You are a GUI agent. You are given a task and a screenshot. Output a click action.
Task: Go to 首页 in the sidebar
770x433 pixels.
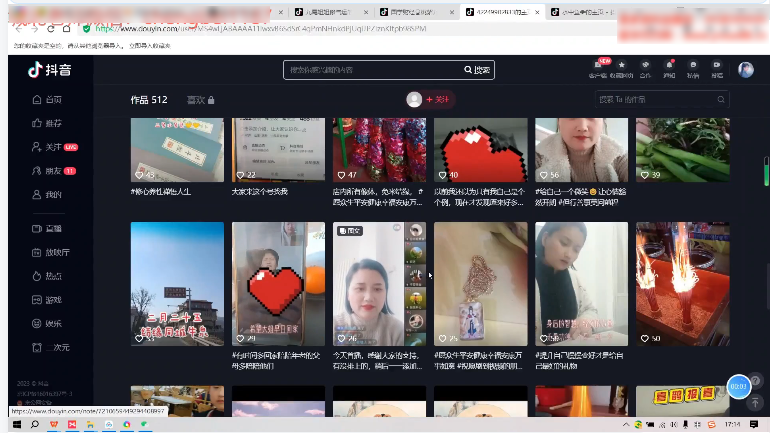click(x=47, y=100)
